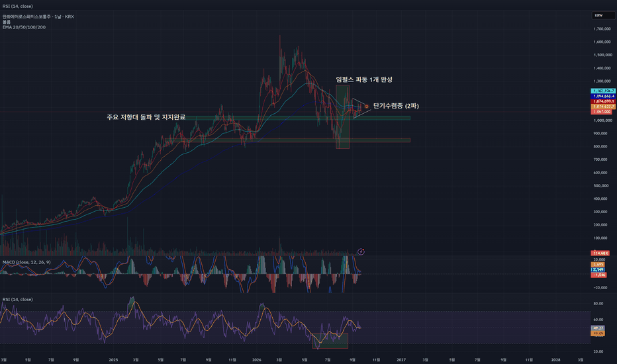Click the 80.00 RSI axis tick

click(x=598, y=303)
